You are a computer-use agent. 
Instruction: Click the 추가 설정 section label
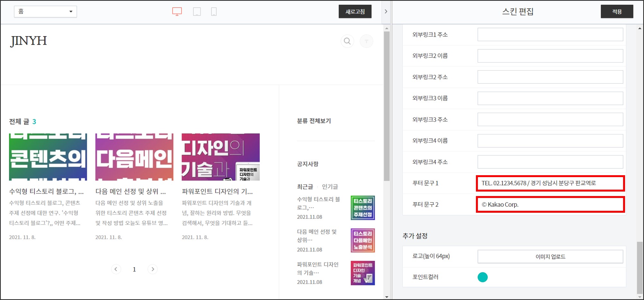[x=415, y=236]
